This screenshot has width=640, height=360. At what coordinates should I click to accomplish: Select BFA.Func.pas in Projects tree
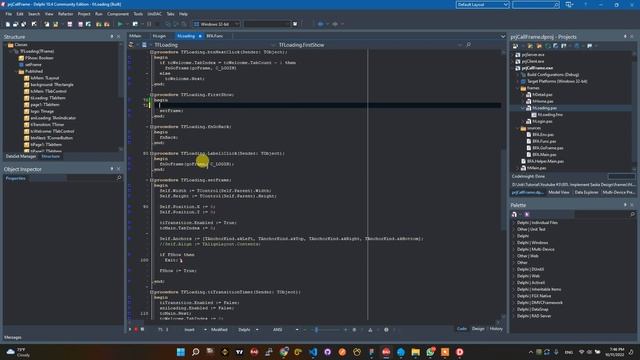(544, 141)
